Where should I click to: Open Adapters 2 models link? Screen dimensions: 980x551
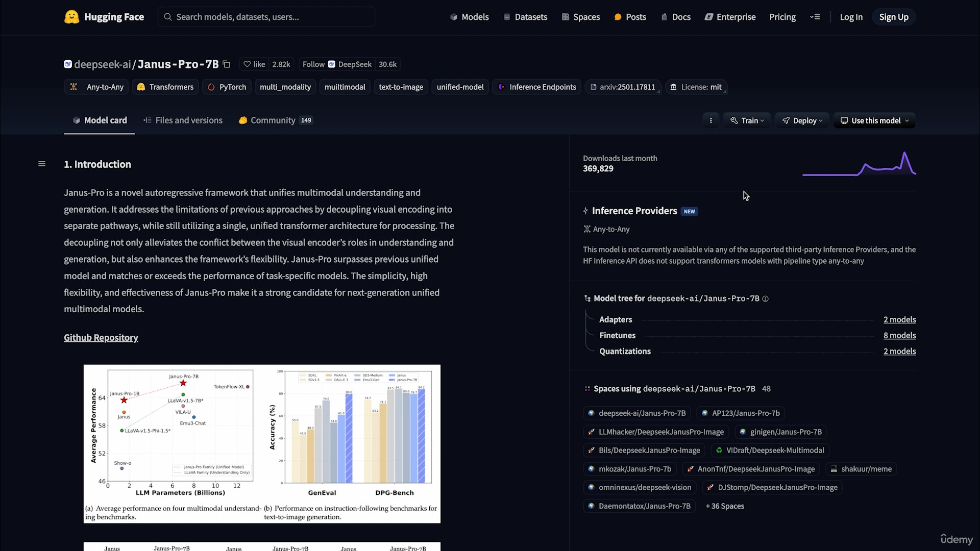click(x=899, y=319)
